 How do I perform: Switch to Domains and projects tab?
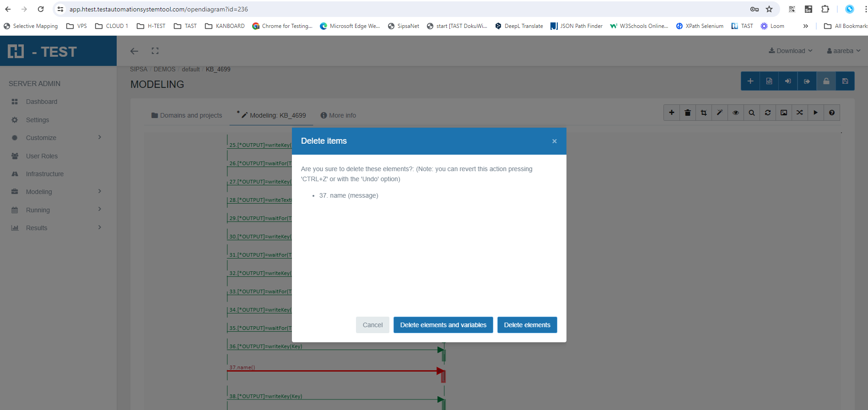pyautogui.click(x=187, y=115)
